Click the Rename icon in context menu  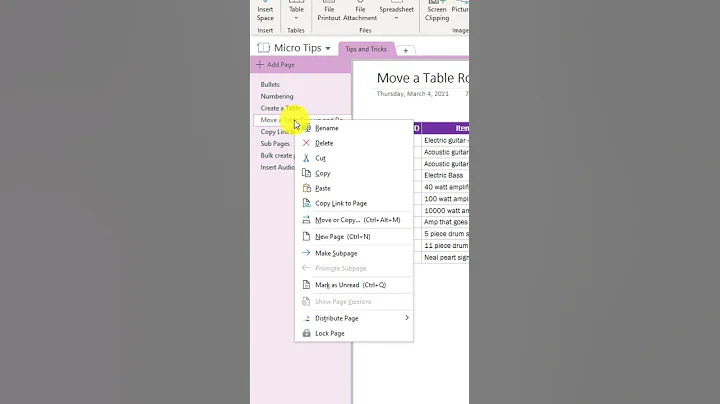point(307,128)
